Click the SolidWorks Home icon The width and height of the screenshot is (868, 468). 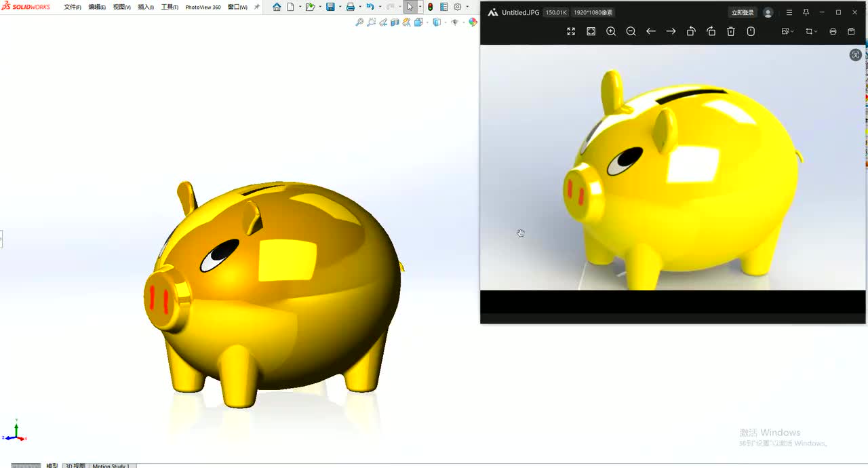tap(277, 7)
